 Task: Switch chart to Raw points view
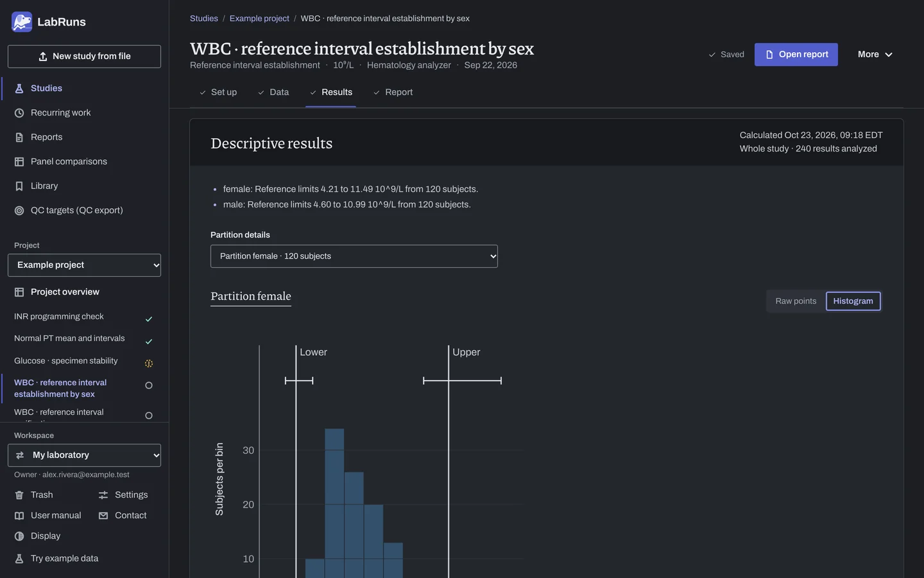coord(796,301)
